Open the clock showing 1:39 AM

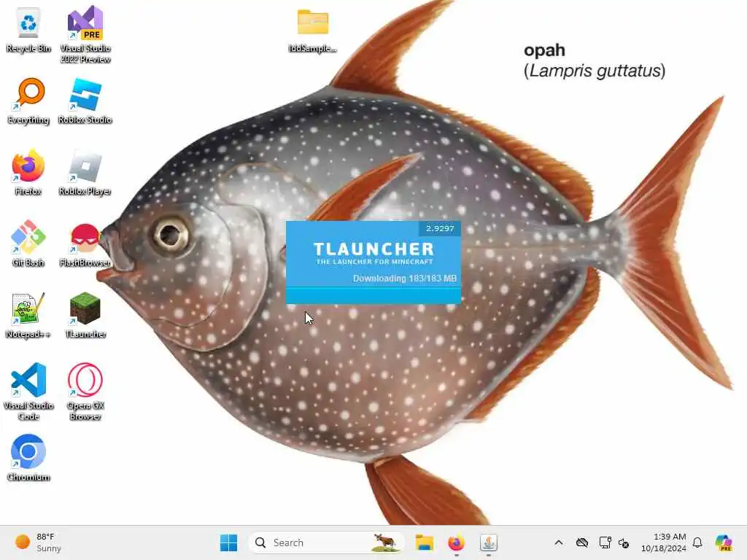[664, 542]
